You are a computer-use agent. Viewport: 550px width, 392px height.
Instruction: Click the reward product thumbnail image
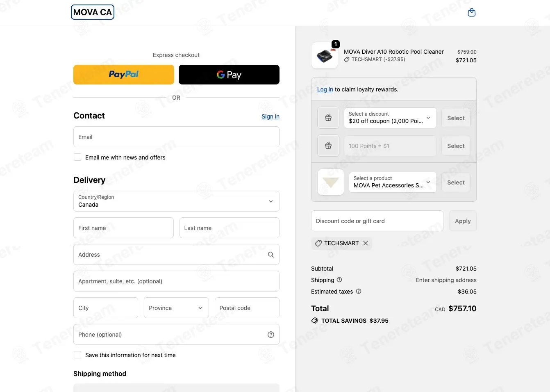(x=331, y=182)
